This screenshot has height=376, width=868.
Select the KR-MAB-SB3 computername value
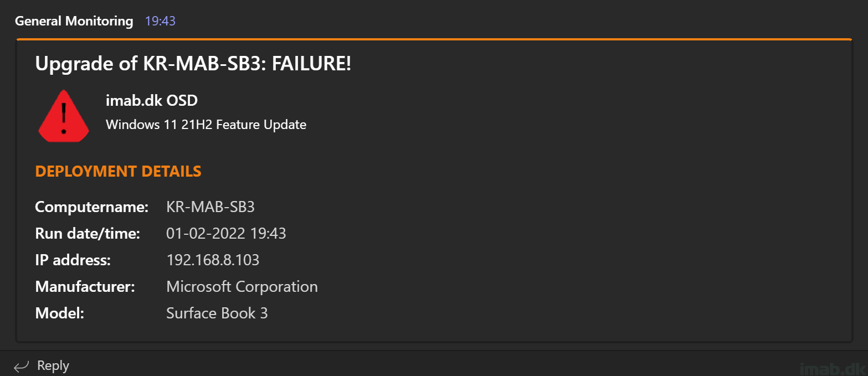[210, 207]
